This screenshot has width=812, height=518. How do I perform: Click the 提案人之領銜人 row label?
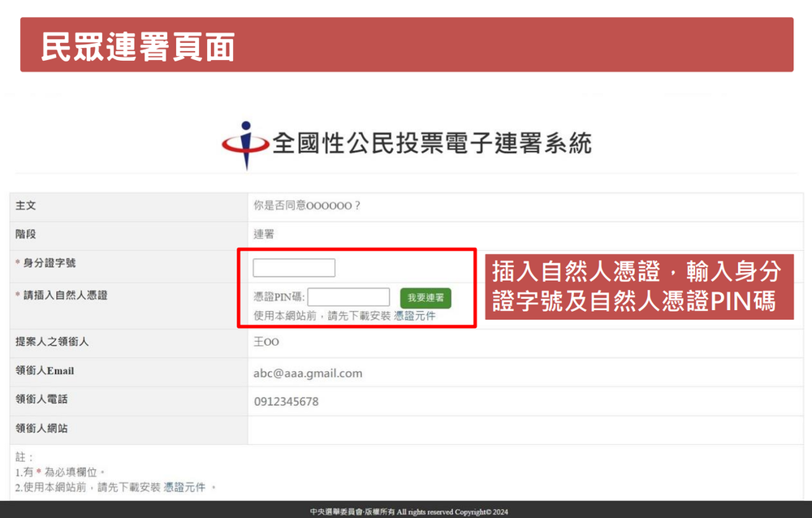pos(52,342)
